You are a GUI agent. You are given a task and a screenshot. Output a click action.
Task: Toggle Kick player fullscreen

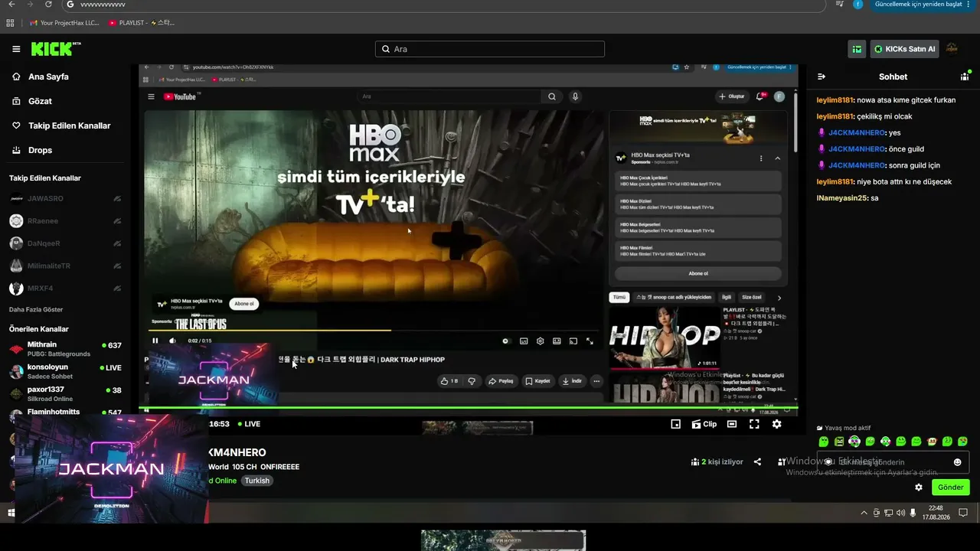point(754,424)
